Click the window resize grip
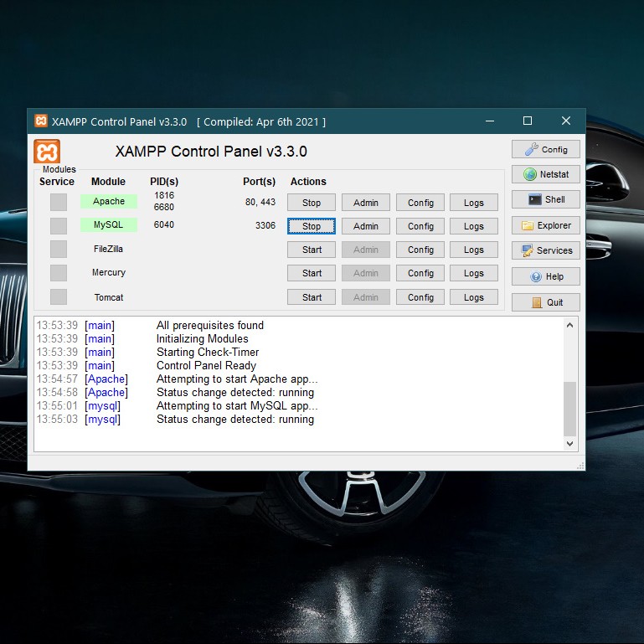 (580, 466)
